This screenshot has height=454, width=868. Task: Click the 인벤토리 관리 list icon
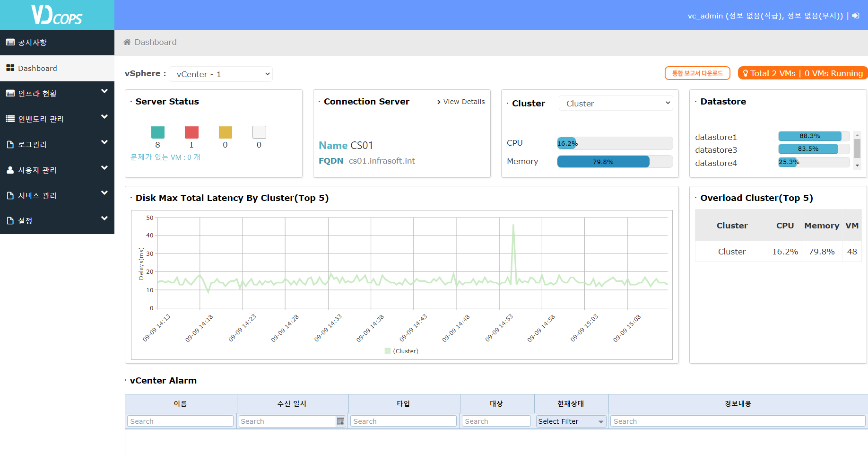[10, 119]
